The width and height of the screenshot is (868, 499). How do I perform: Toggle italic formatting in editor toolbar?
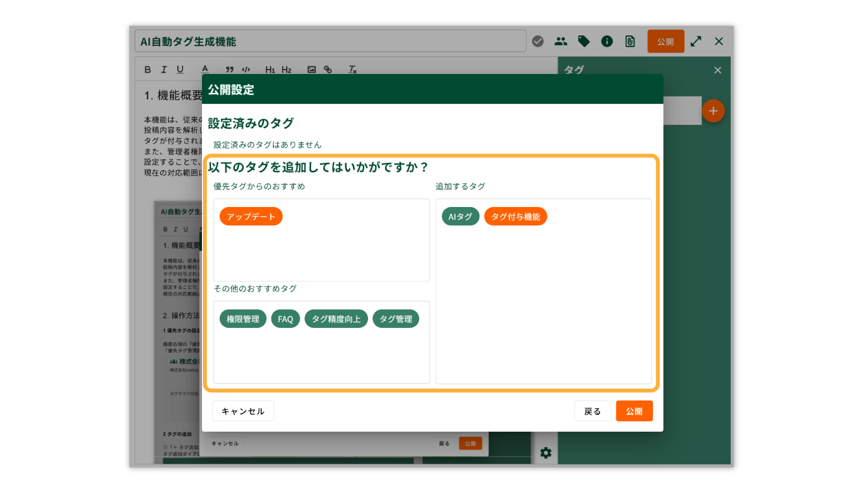pyautogui.click(x=163, y=70)
